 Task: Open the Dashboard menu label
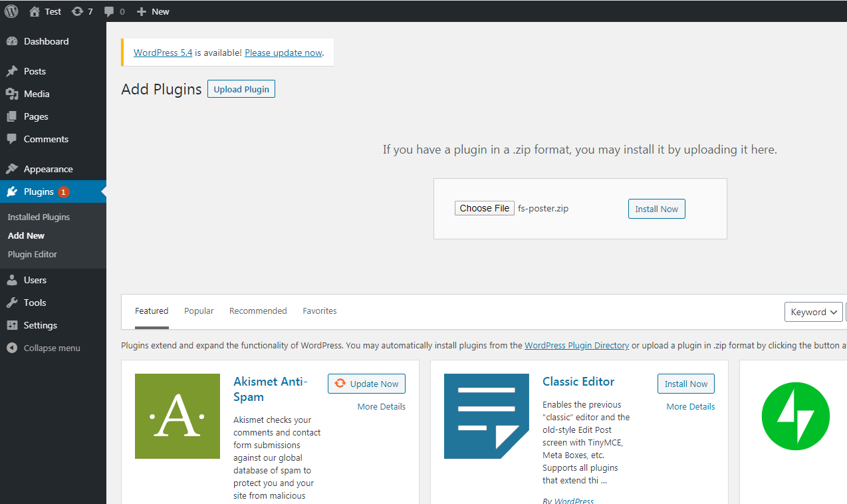pos(47,41)
